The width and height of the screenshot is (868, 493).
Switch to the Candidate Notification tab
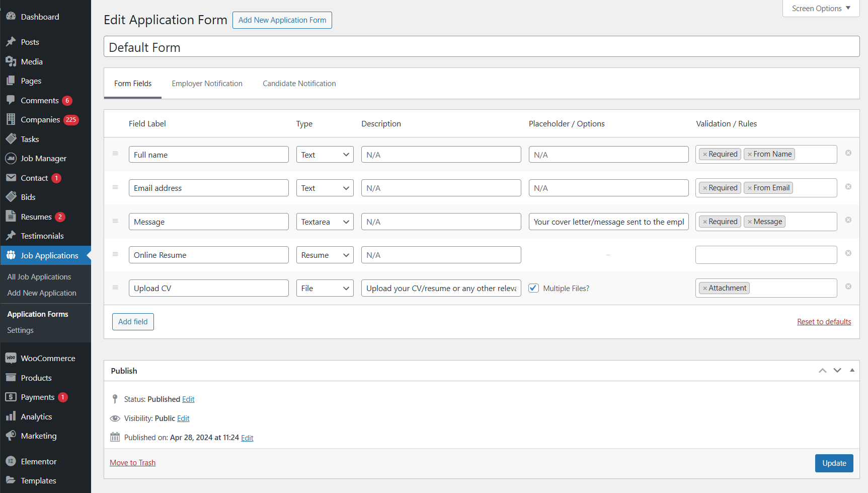[299, 84]
